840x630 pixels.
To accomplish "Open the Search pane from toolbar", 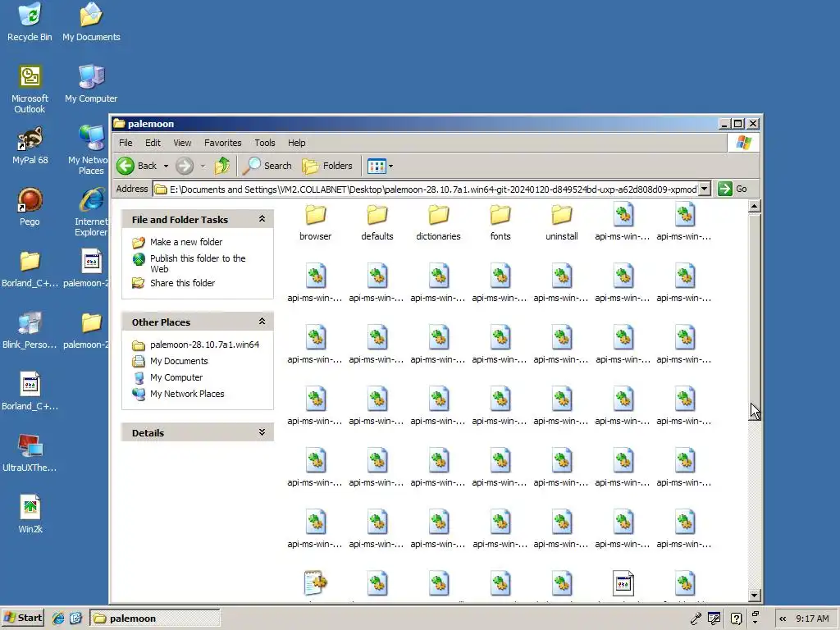I will [x=267, y=166].
